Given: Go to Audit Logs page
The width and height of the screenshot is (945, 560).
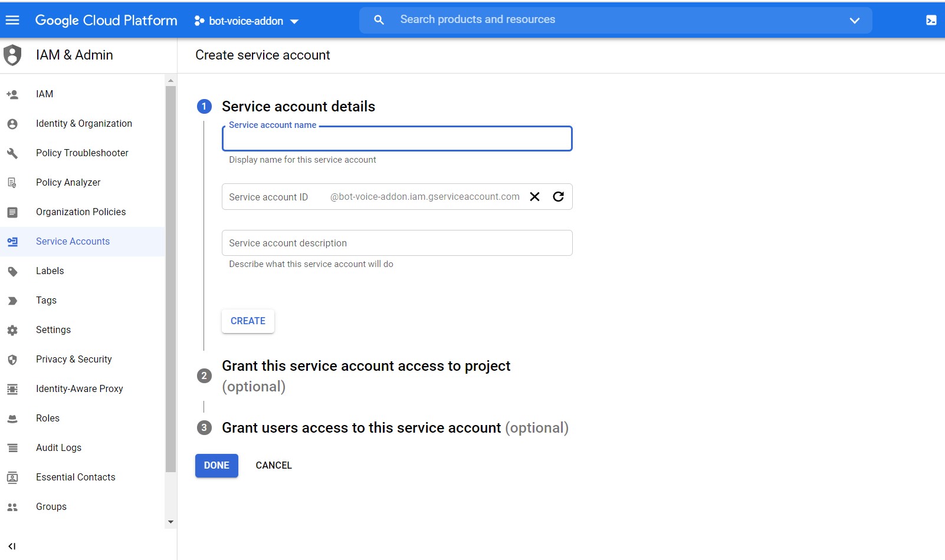Looking at the screenshot, I should [x=58, y=448].
